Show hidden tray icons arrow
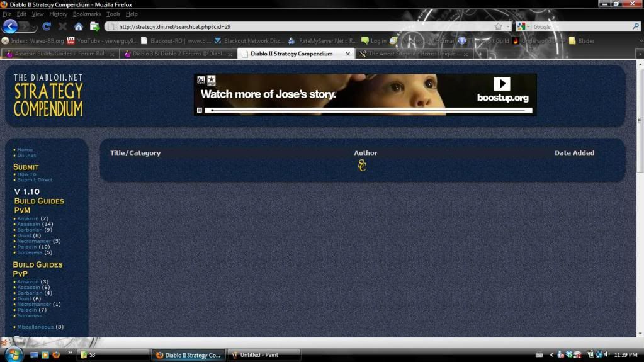Image resolution: width=644 pixels, height=362 pixels. click(x=551, y=354)
